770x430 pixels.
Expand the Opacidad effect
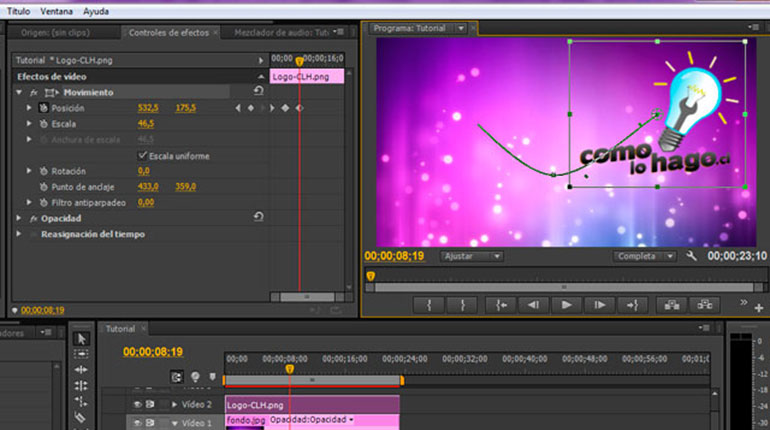click(x=19, y=217)
